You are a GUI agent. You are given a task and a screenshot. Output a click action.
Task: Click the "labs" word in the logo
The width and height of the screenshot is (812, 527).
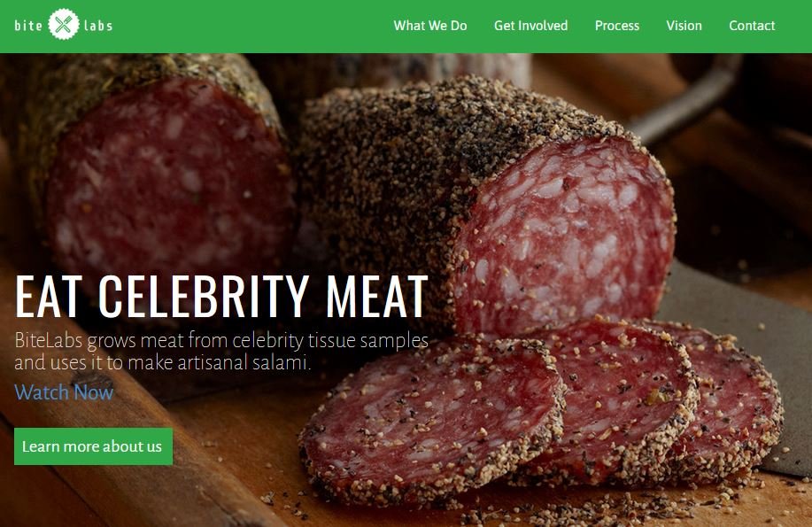click(98, 26)
